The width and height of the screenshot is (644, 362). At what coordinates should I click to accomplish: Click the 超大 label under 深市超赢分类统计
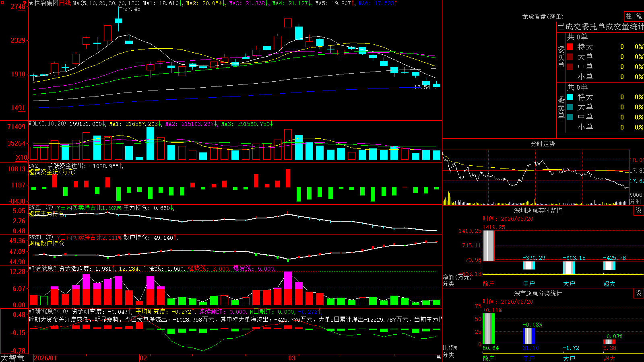pos(609,358)
